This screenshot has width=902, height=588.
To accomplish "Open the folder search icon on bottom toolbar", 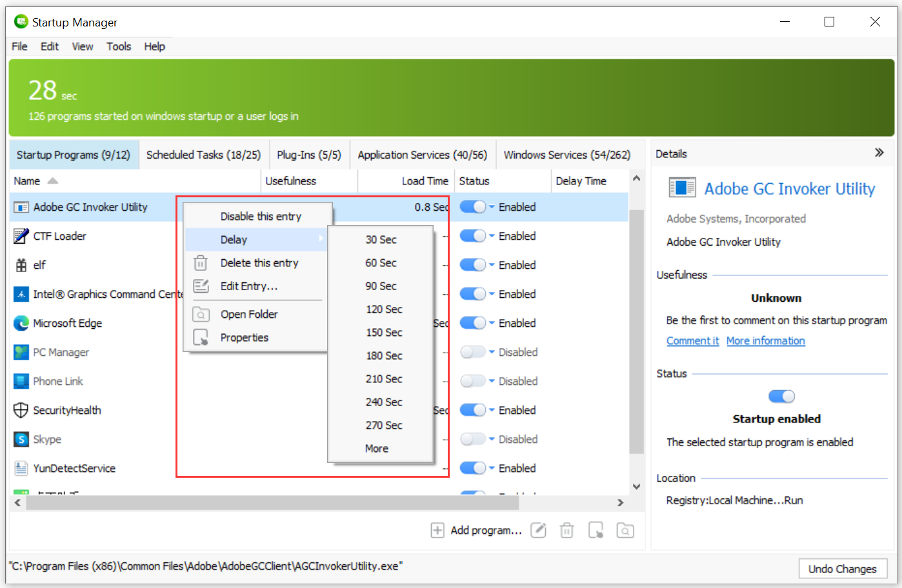I will pyautogui.click(x=625, y=530).
